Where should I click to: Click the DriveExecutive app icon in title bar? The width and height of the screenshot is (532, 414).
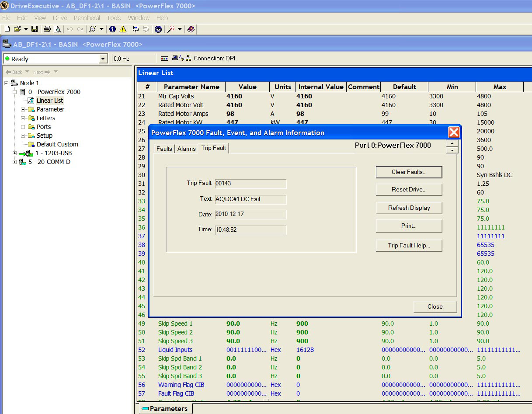pos(5,6)
